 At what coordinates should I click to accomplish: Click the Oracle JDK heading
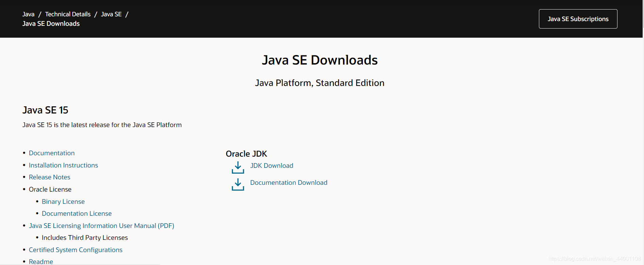pos(246,154)
